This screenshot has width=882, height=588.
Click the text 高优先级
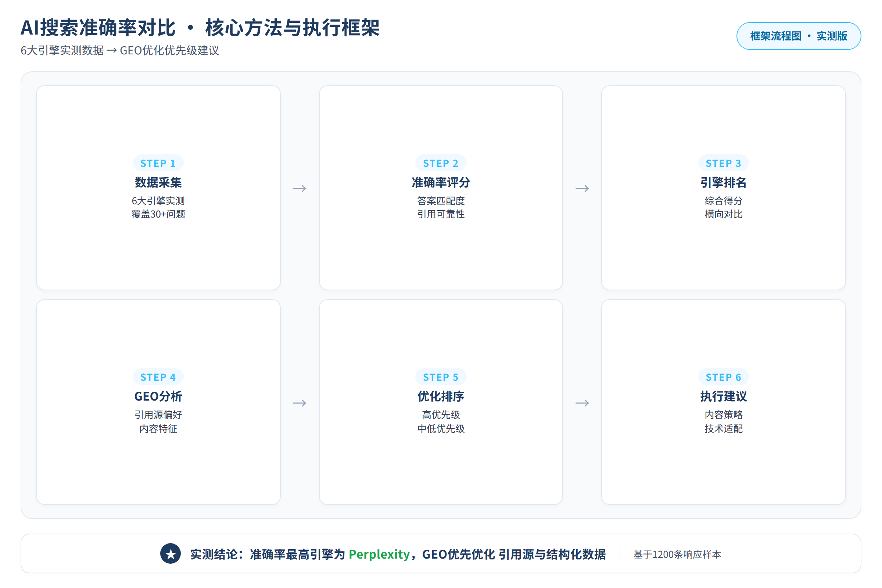pos(441,415)
